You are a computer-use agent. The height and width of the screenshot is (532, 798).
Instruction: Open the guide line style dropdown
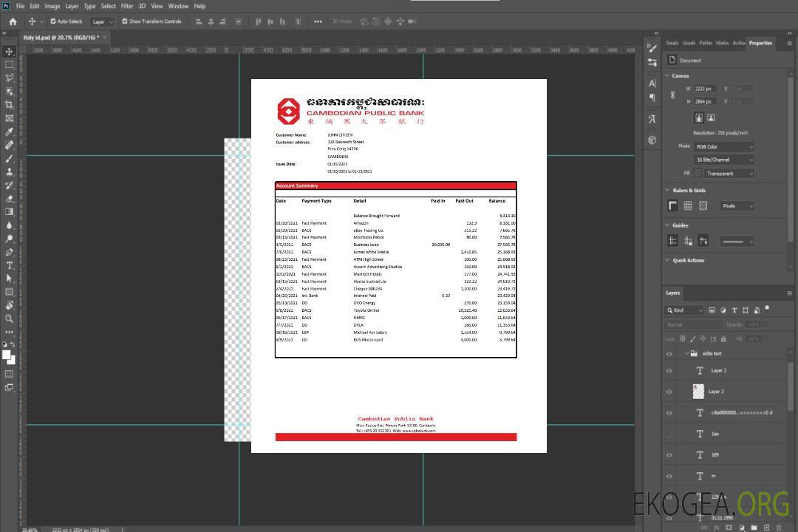coord(737,242)
